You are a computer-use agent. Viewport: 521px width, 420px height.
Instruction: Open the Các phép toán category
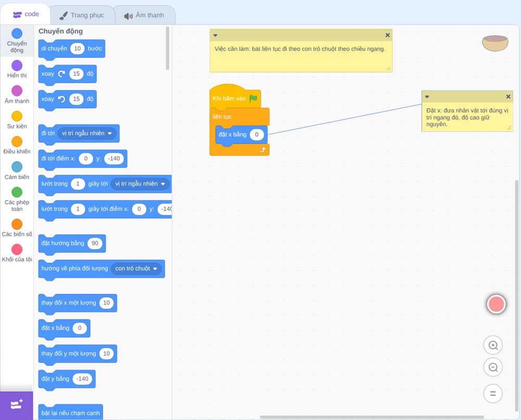coord(17,200)
